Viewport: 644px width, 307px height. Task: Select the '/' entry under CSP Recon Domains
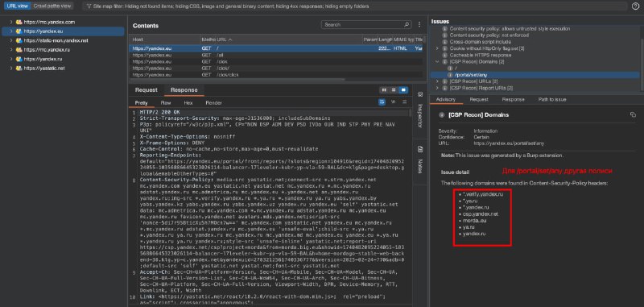tap(535, 68)
